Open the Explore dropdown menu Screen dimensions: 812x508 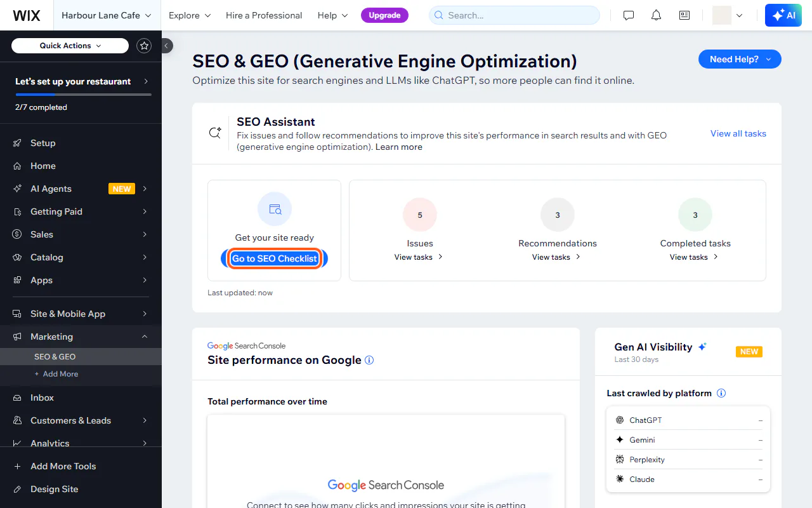click(x=190, y=15)
